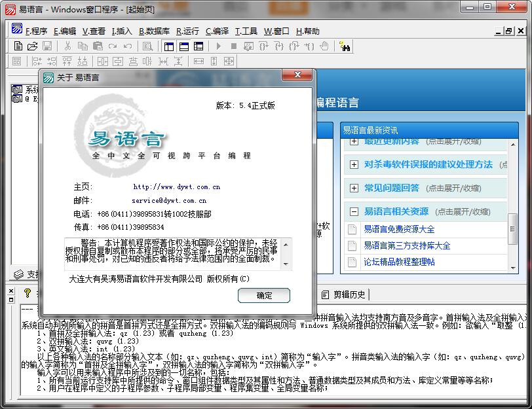Image resolution: width=532 pixels, height=409 pixels.
Task: Click the hand (breakpoint) toolbar icon
Action: click(324, 46)
